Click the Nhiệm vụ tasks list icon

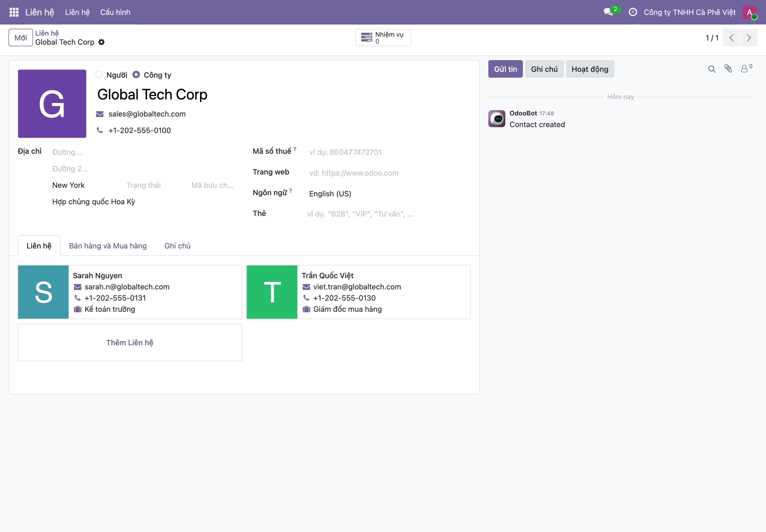367,37
